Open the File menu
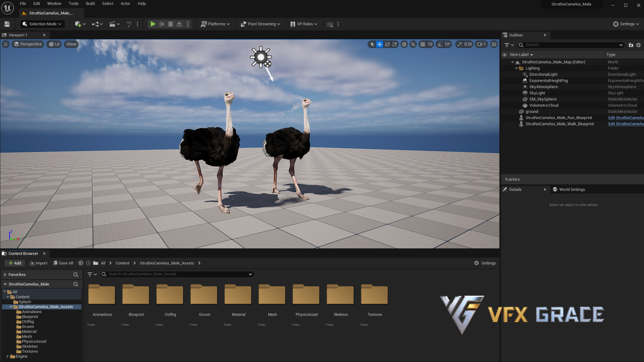 [x=23, y=4]
